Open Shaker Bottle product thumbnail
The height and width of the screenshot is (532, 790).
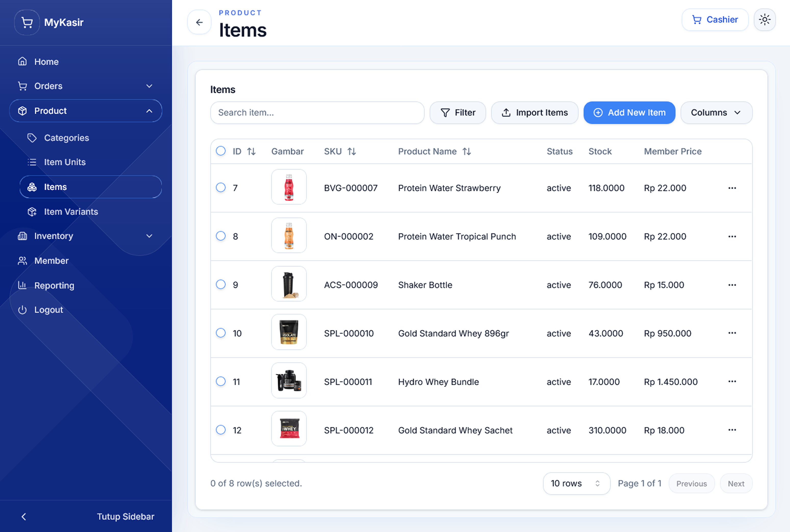[x=289, y=284]
